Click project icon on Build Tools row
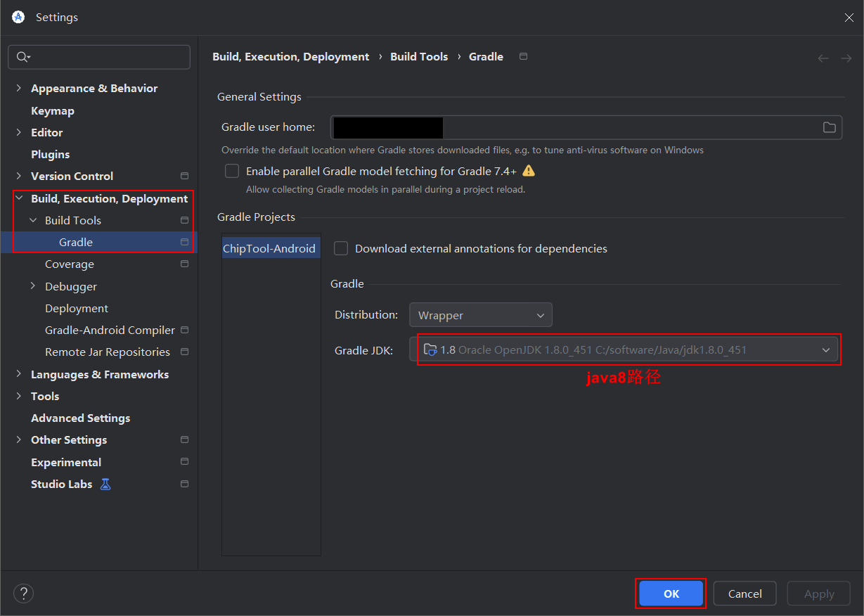This screenshot has width=864, height=616. pos(184,220)
